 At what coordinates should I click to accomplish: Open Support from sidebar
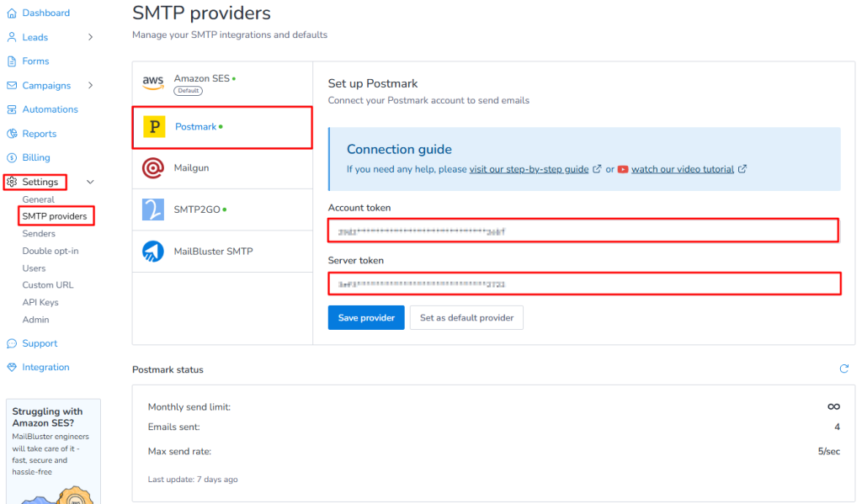coord(40,343)
